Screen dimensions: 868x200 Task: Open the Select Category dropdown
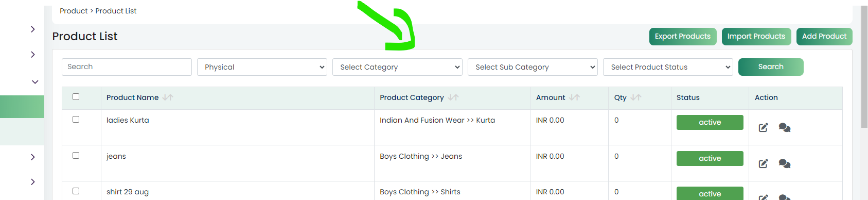click(397, 67)
